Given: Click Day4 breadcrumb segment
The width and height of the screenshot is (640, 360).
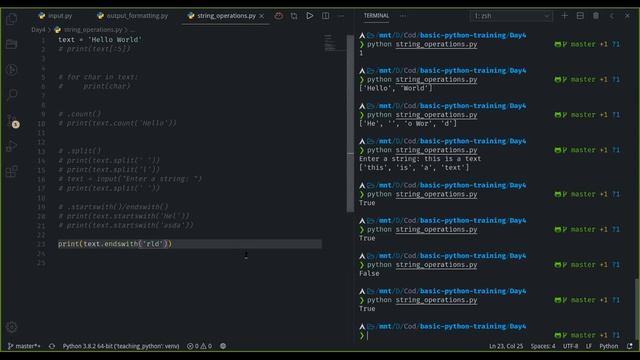Looking at the screenshot, I should pos(38,30).
